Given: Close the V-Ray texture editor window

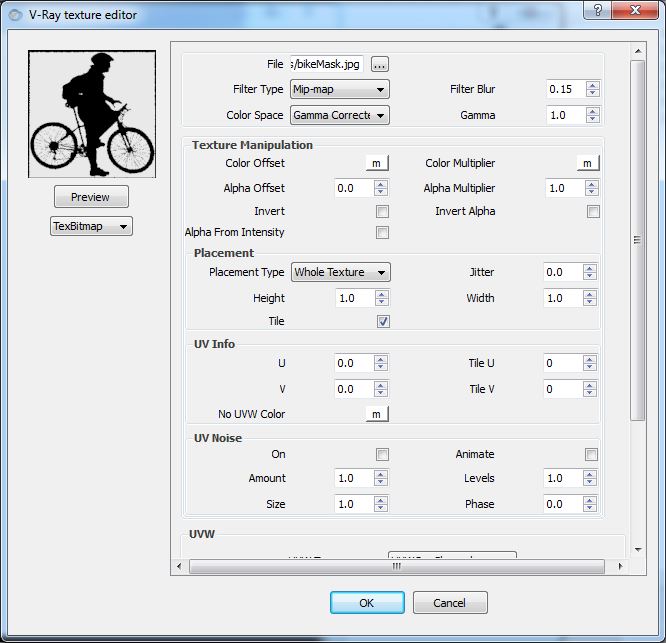Looking at the screenshot, I should [x=635, y=10].
